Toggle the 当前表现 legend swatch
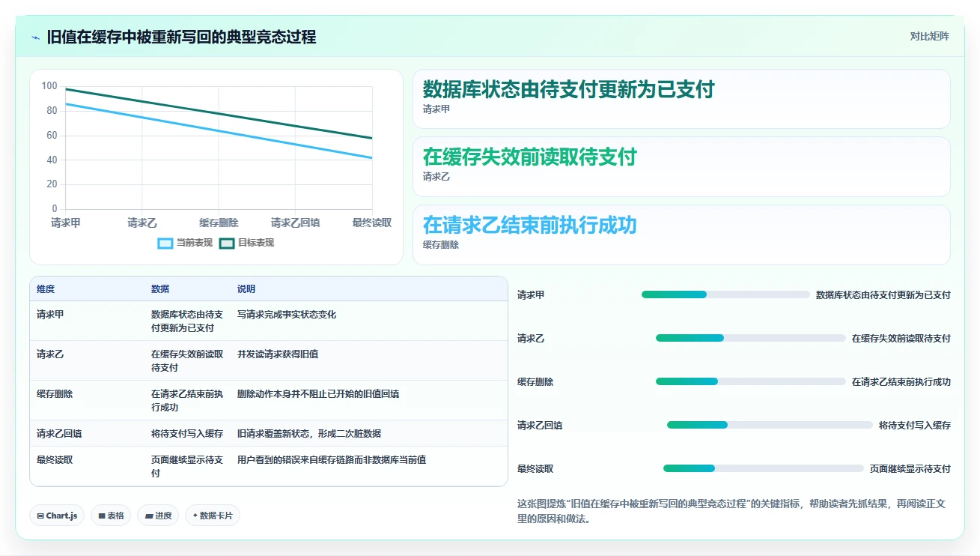This screenshot has width=980, height=556. 165,243
